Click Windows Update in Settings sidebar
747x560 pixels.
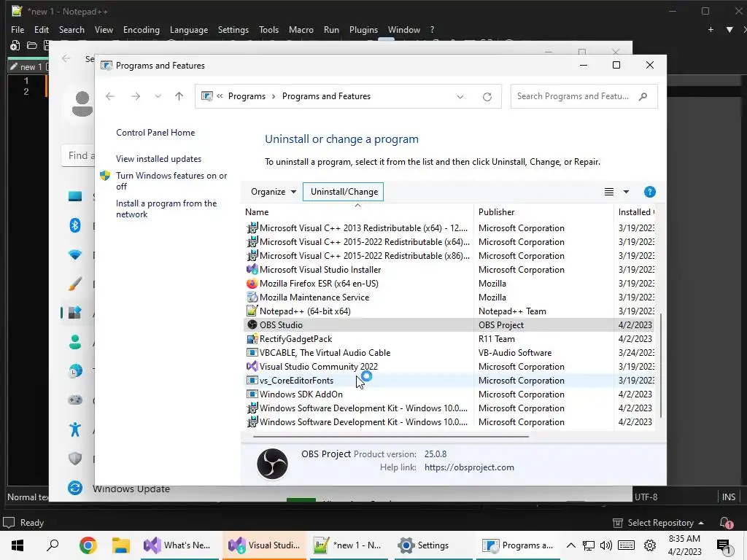tap(131, 489)
